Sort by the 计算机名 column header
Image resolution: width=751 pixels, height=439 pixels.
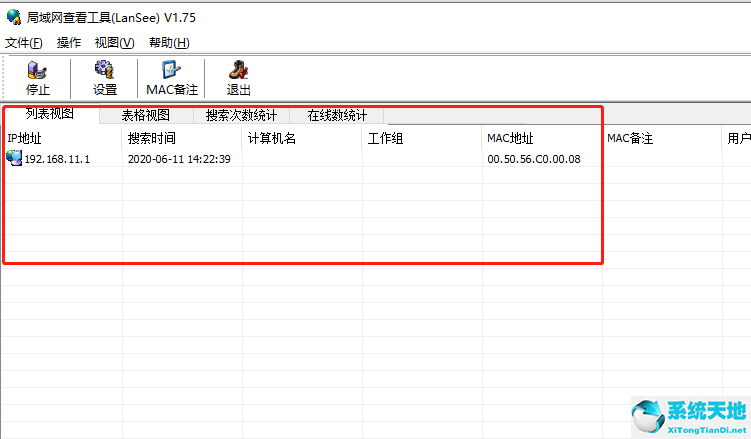tap(302, 138)
